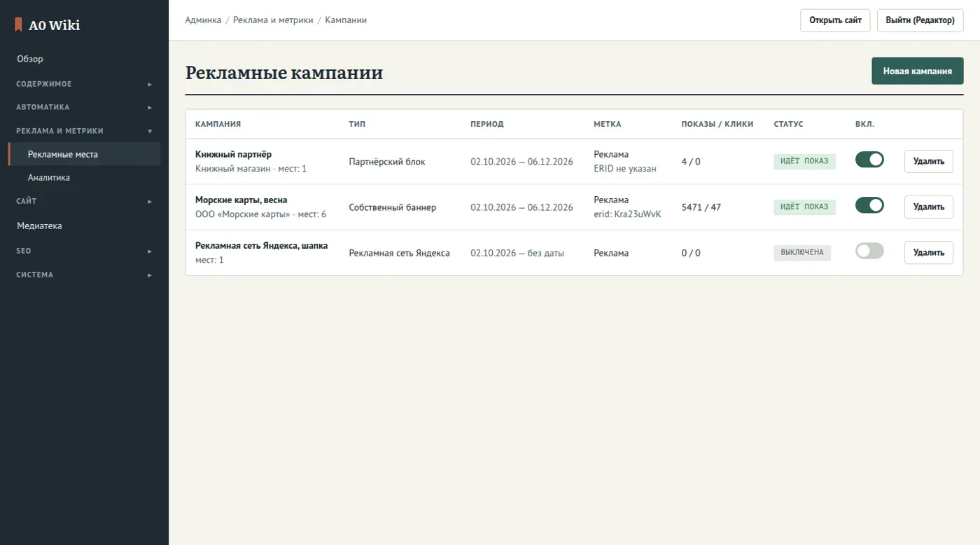This screenshot has height=545, width=980.
Task: Expand the Автоматика sidebar section
Action: (84, 107)
